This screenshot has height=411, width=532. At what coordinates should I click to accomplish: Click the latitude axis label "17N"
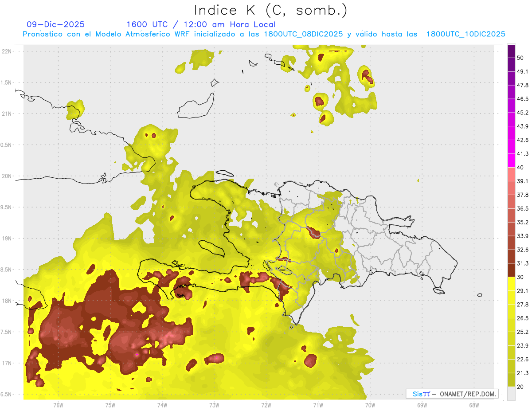coord(7,364)
